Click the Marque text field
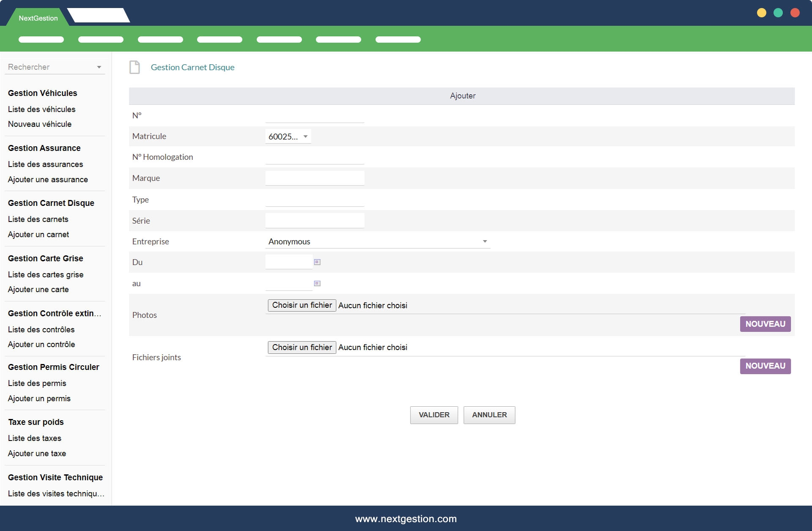 pyautogui.click(x=315, y=178)
